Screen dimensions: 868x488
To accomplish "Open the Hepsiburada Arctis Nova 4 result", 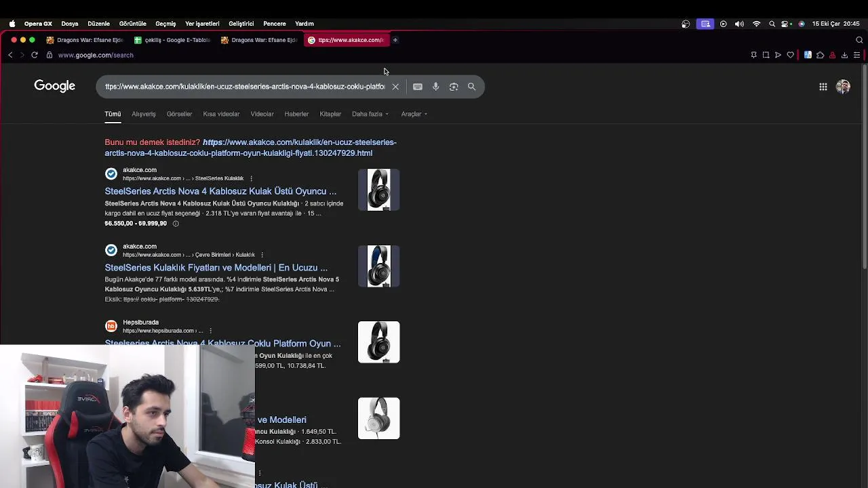I will pos(222,344).
